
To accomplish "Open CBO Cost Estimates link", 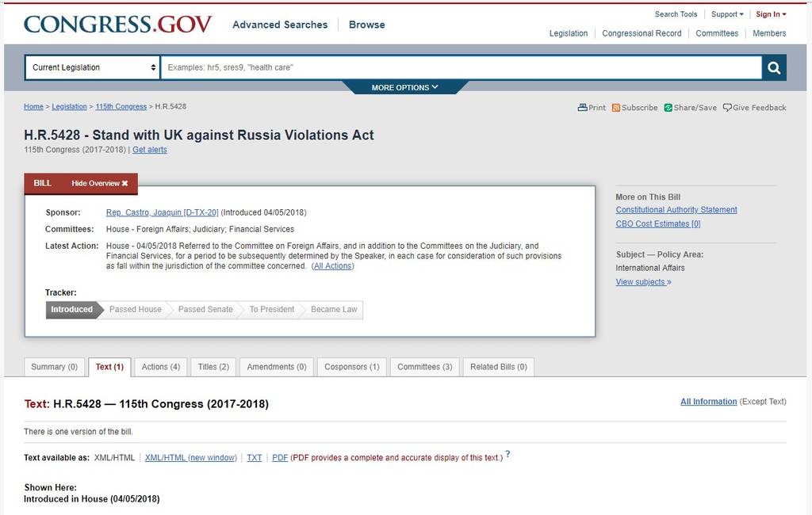I will [657, 223].
